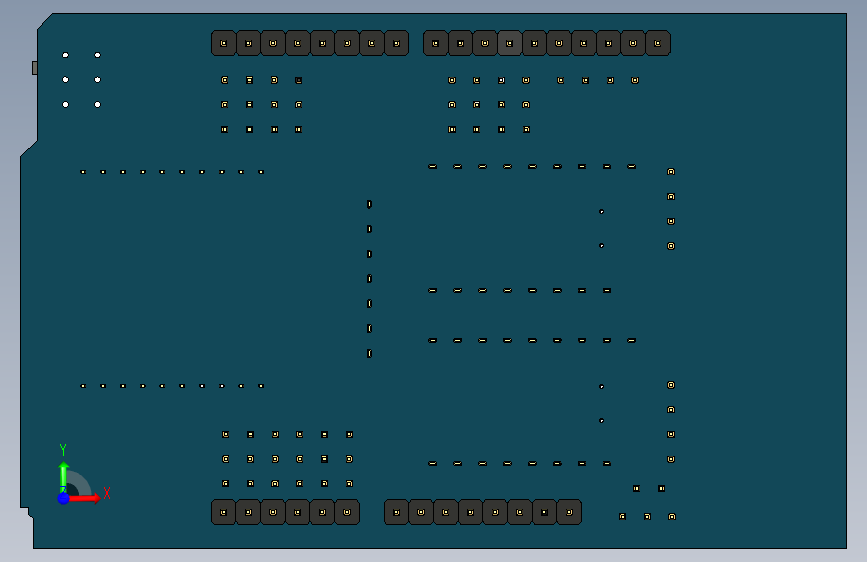Click the red "X" axis label
The image size is (867, 562).
(x=107, y=493)
